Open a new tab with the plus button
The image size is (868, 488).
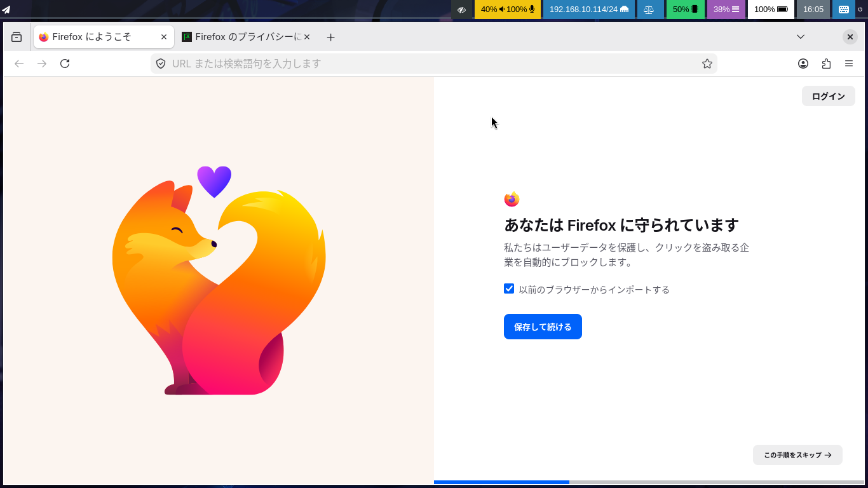coord(330,37)
